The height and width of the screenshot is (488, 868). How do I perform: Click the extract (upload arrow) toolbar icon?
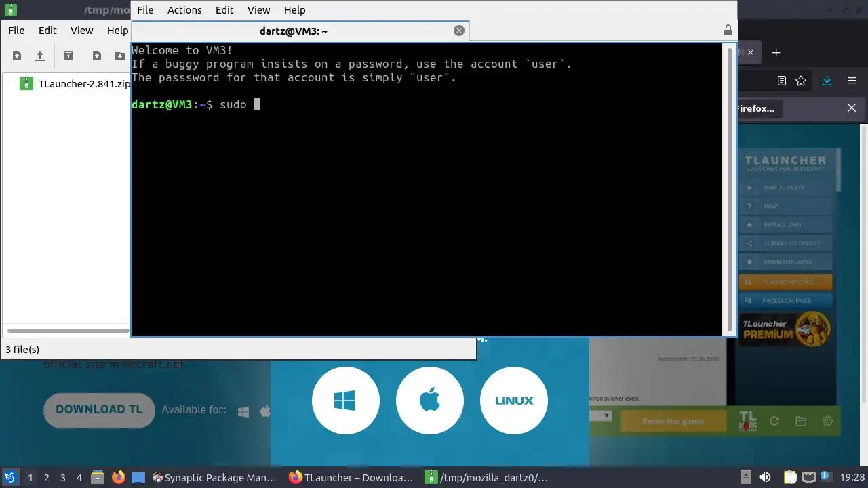pos(40,56)
